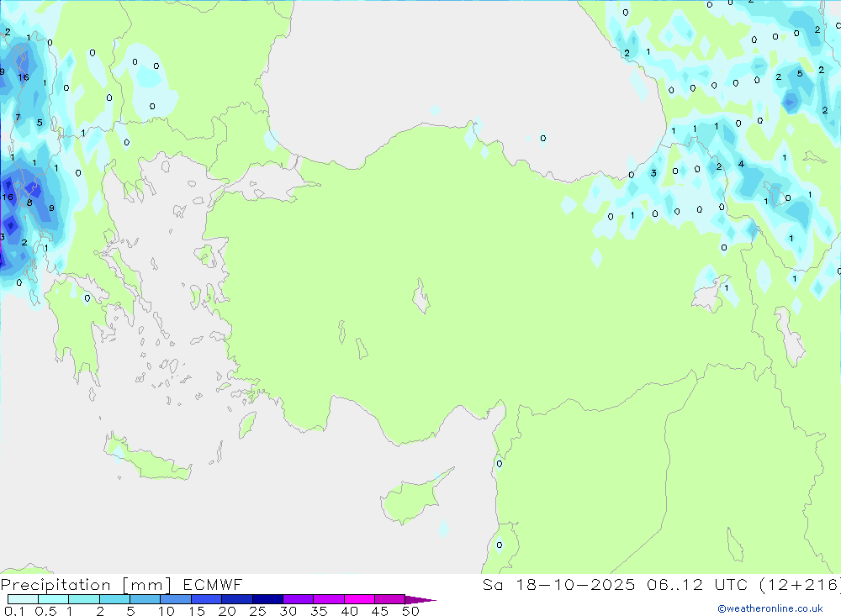Click the precipitation value "4" on the map

[x=741, y=164]
